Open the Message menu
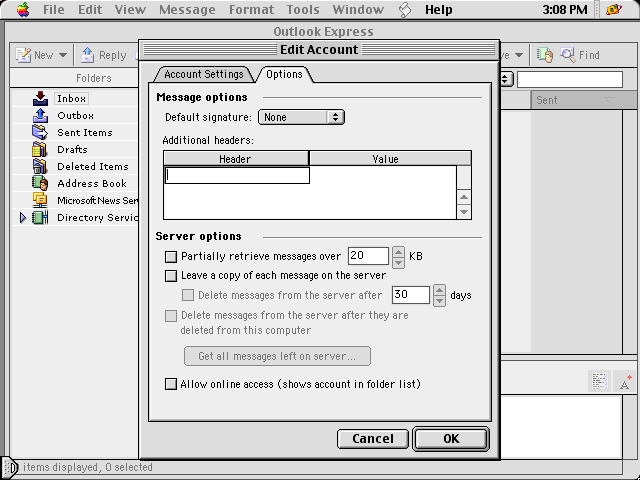Viewport: 640px width, 480px height. click(x=187, y=9)
